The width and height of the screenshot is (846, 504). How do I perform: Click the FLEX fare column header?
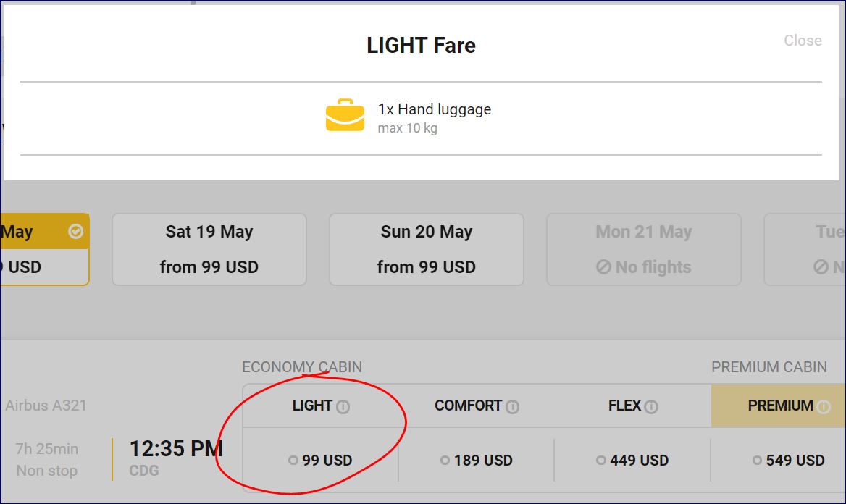(624, 406)
